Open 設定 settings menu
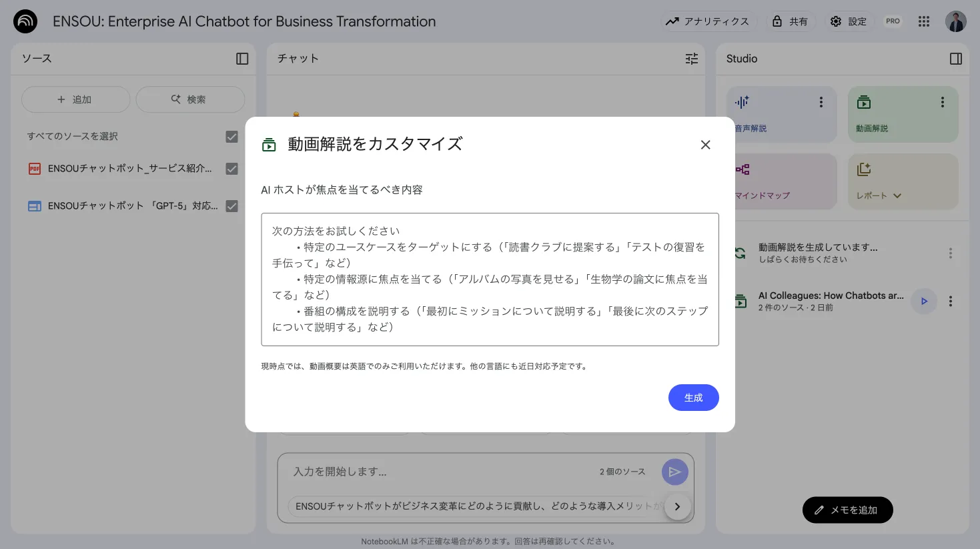 tap(849, 21)
